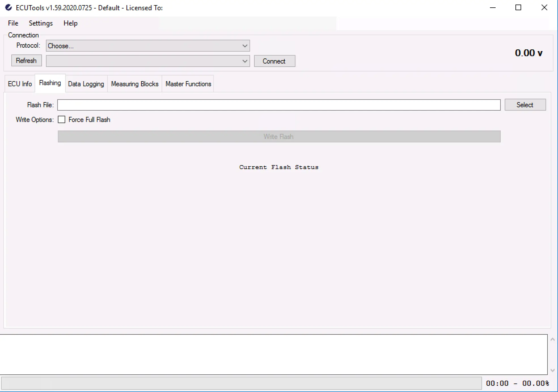Switch to the Data Logging tab
This screenshot has width=558, height=392.
tap(86, 84)
